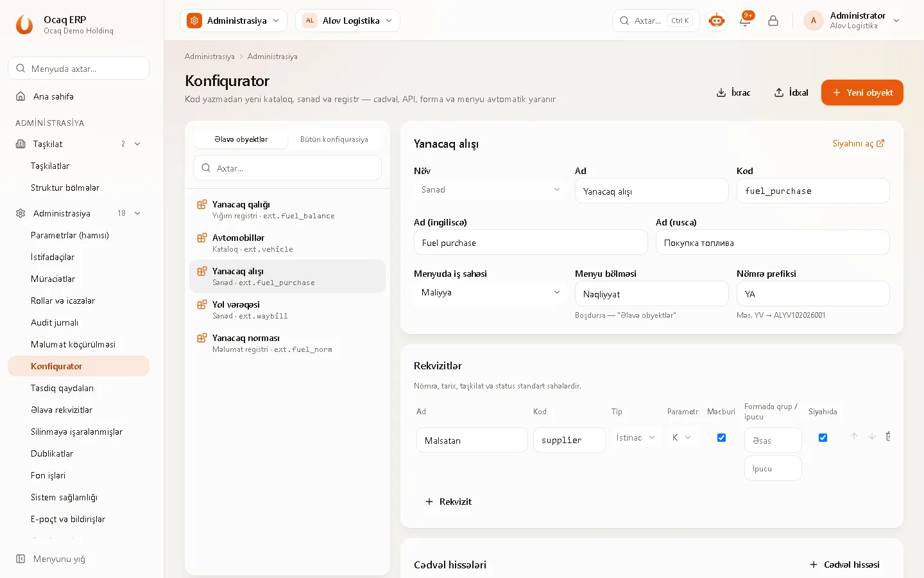The width and height of the screenshot is (924, 578).
Task: Click the Kod field fuel_purchase
Action: (x=813, y=191)
